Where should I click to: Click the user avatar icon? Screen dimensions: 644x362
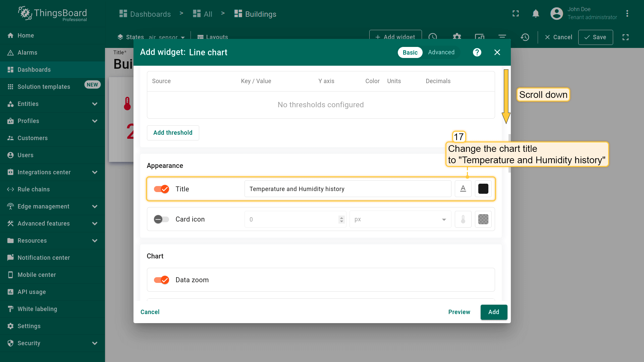pos(556,14)
